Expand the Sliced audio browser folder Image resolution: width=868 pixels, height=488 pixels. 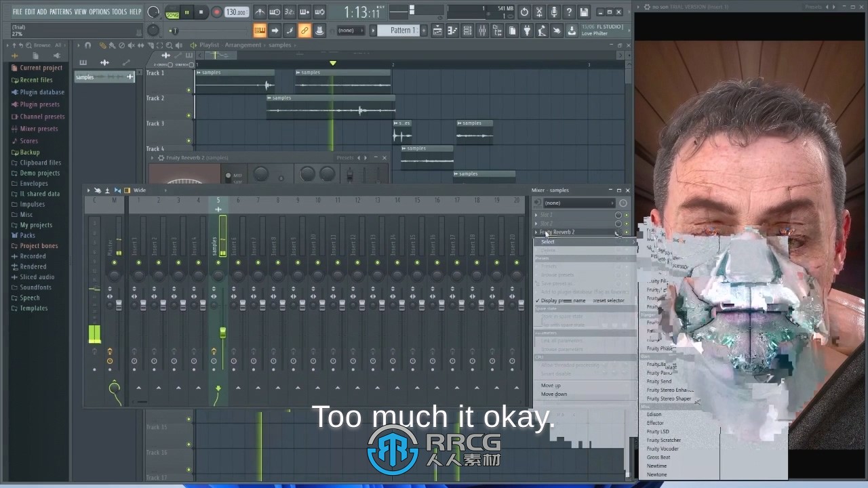pos(37,277)
